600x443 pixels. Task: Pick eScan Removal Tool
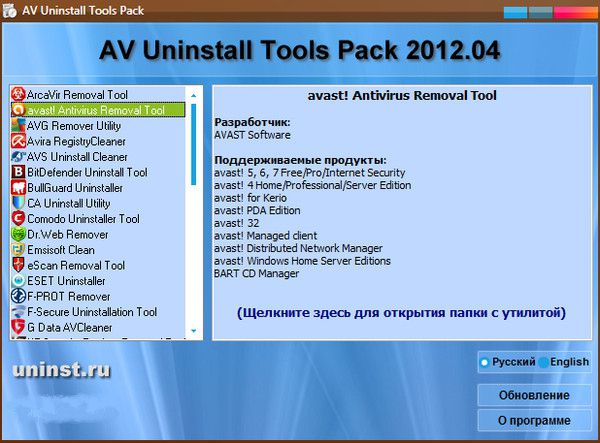(x=98, y=265)
